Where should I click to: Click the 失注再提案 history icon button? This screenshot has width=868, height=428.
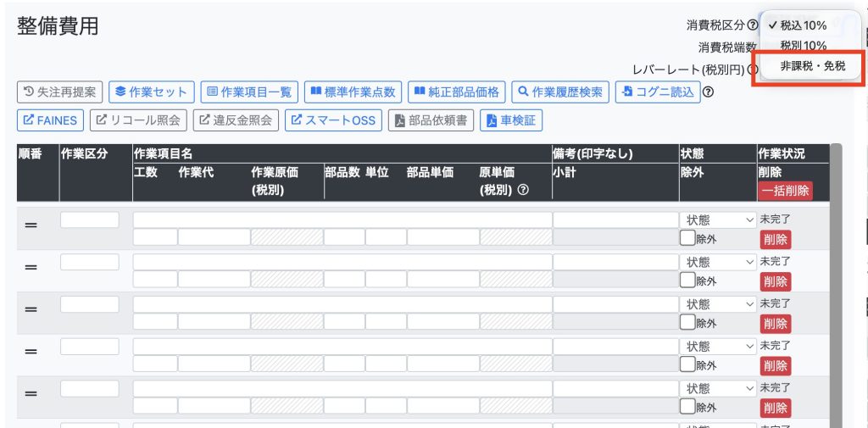(59, 92)
